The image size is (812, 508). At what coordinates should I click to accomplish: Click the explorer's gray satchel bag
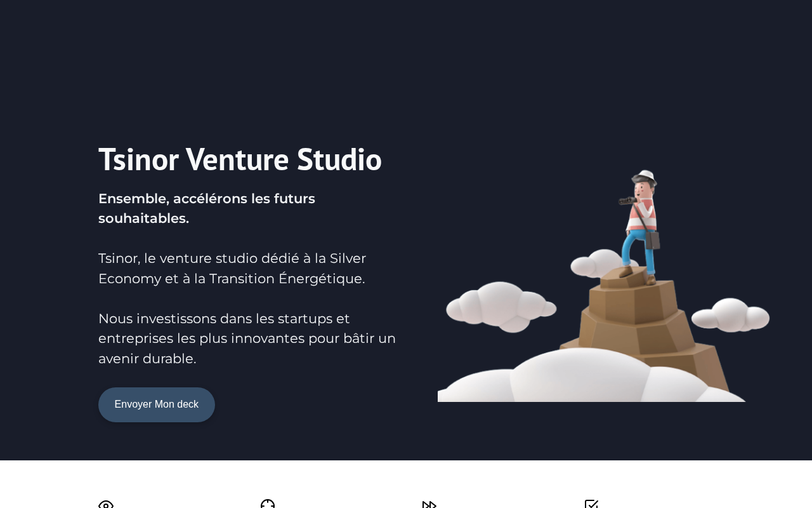click(x=653, y=240)
